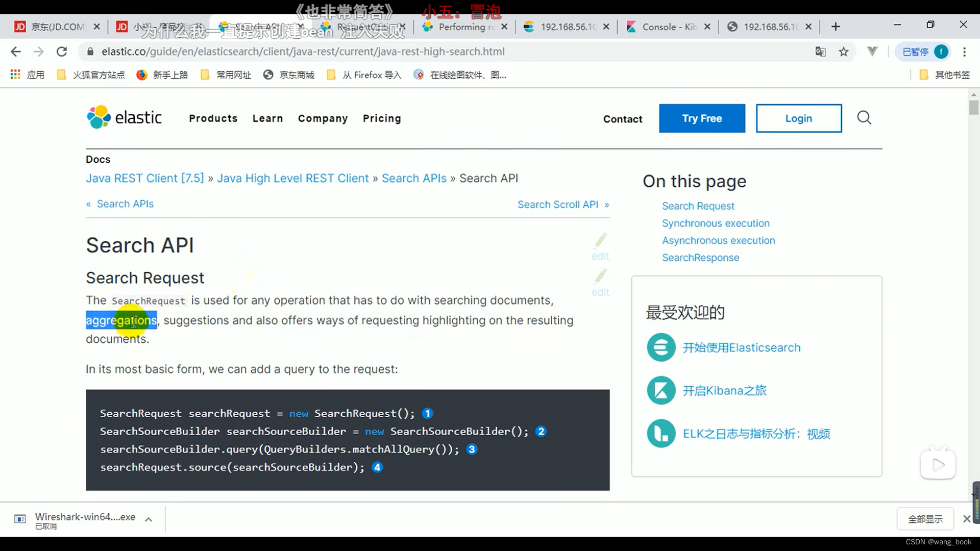Open the Pricing page
Viewport: 980px width, 551px height.
point(382,118)
